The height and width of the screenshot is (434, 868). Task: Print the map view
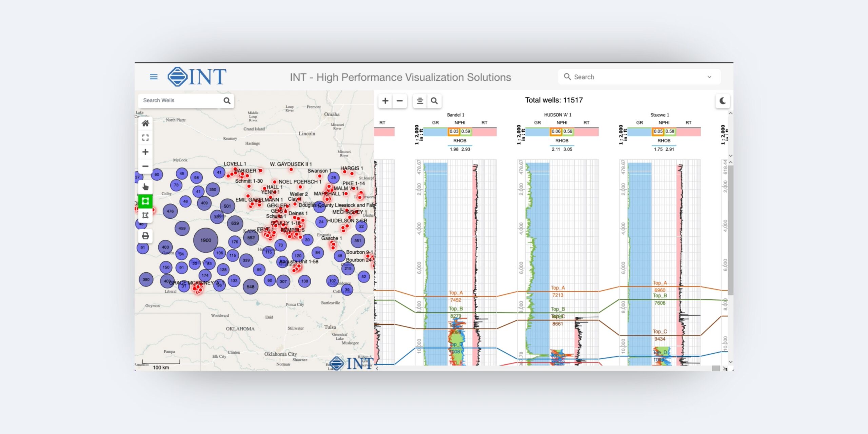click(x=145, y=236)
